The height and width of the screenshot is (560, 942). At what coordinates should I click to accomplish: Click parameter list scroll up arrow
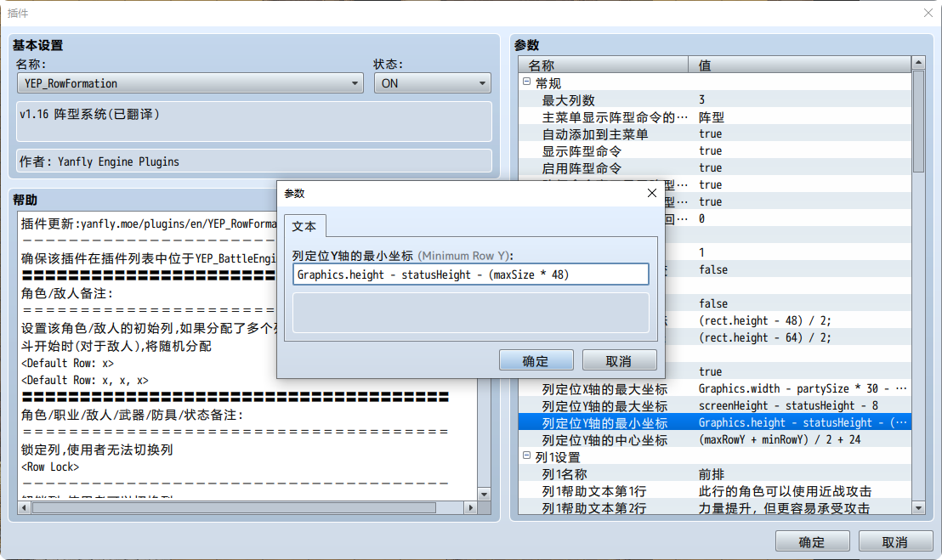point(918,62)
